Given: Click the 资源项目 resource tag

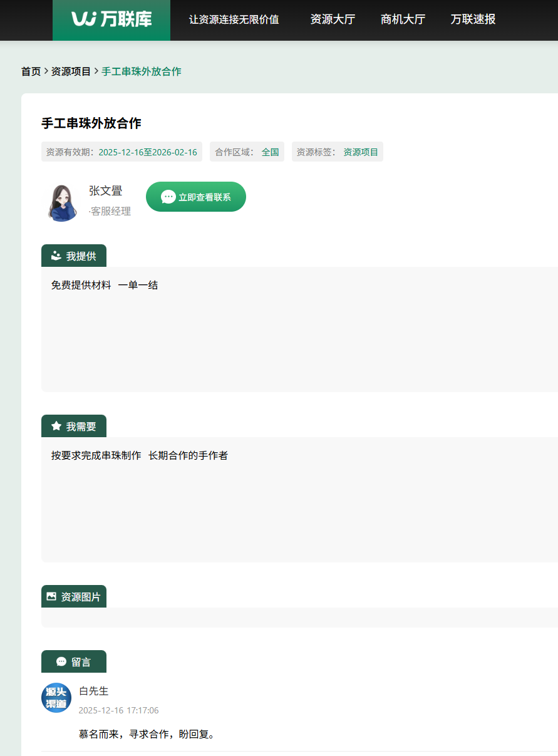Looking at the screenshot, I should pyautogui.click(x=361, y=152).
